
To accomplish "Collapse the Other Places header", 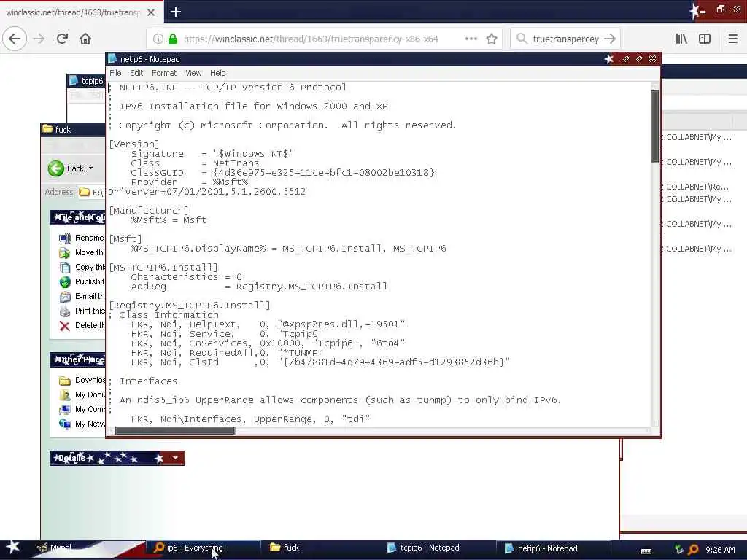I will (77, 359).
